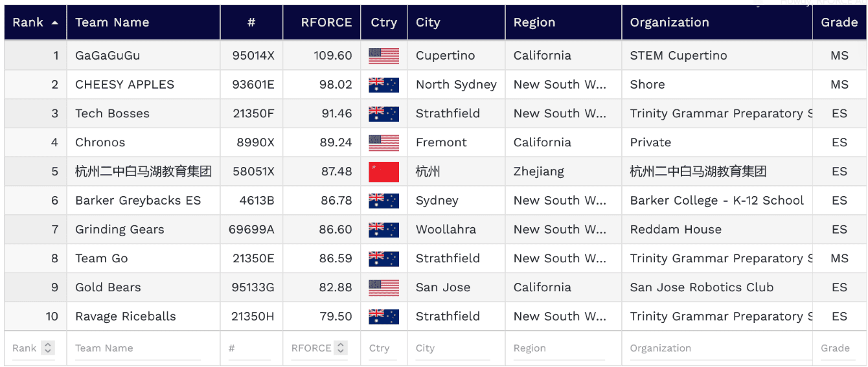868x367 pixels.
Task: Adjust the Rank filter stepper arrows
Action: [x=48, y=348]
